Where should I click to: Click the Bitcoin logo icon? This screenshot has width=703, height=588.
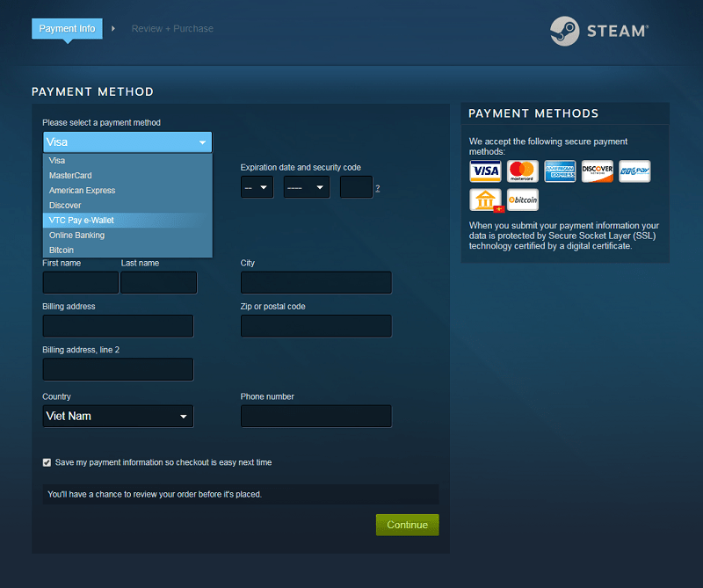point(522,200)
